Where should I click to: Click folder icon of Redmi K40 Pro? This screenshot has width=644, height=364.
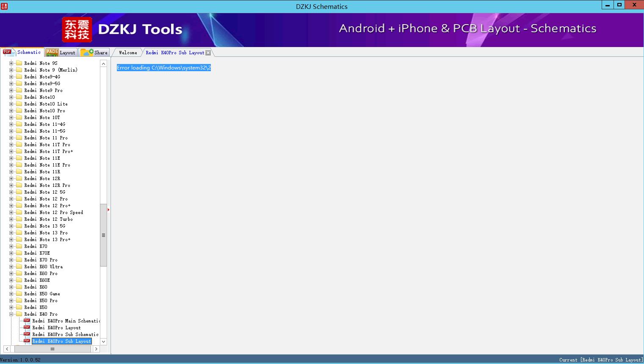pyautogui.click(x=19, y=314)
